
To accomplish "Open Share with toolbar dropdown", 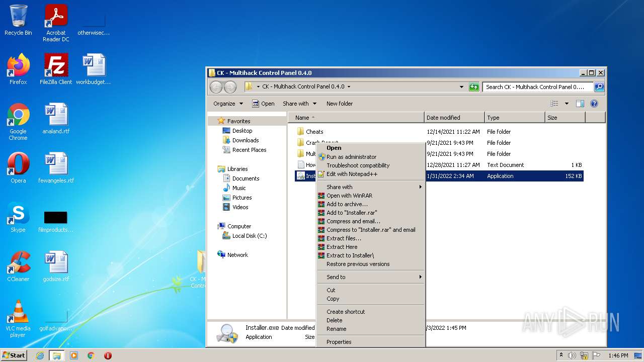I will tap(299, 104).
